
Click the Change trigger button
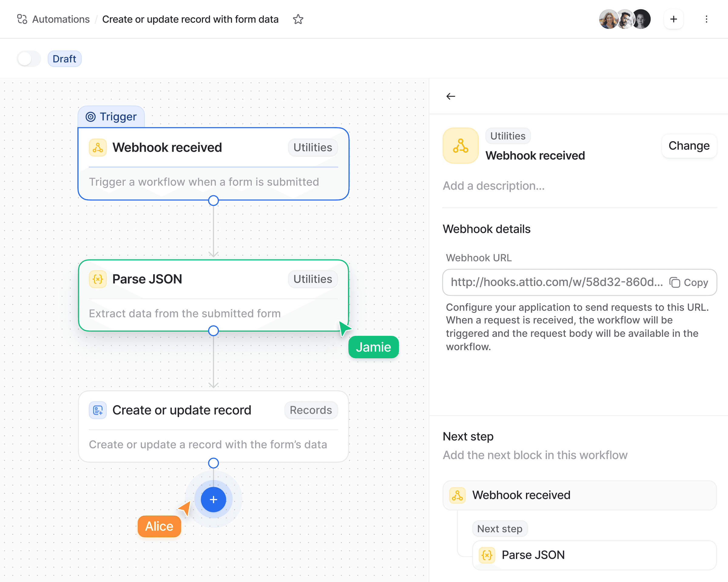pos(689,146)
